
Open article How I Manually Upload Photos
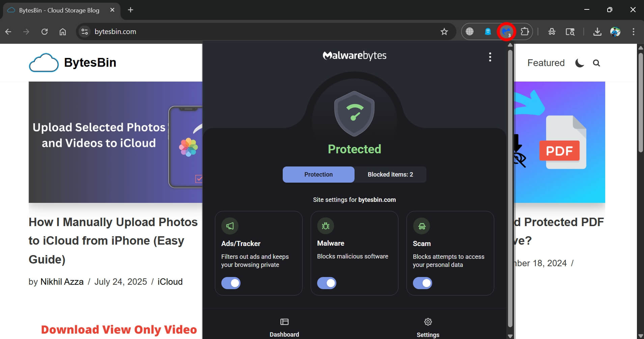pos(113,241)
